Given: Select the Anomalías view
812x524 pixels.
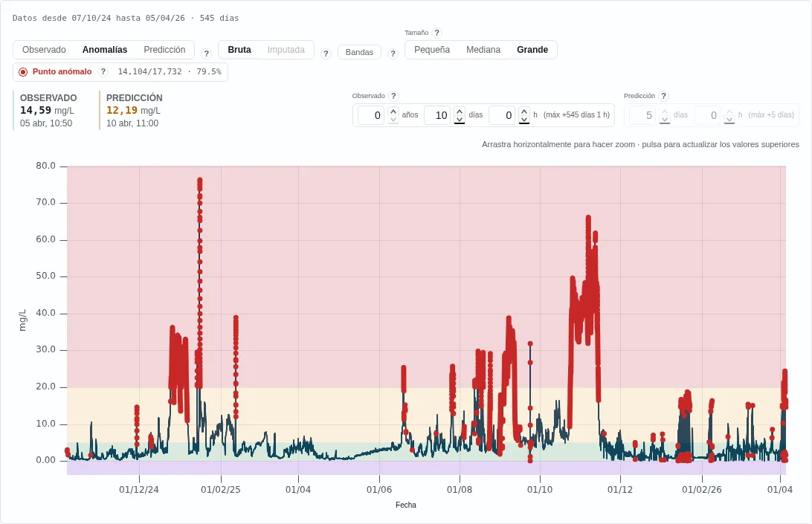Looking at the screenshot, I should coord(105,50).
